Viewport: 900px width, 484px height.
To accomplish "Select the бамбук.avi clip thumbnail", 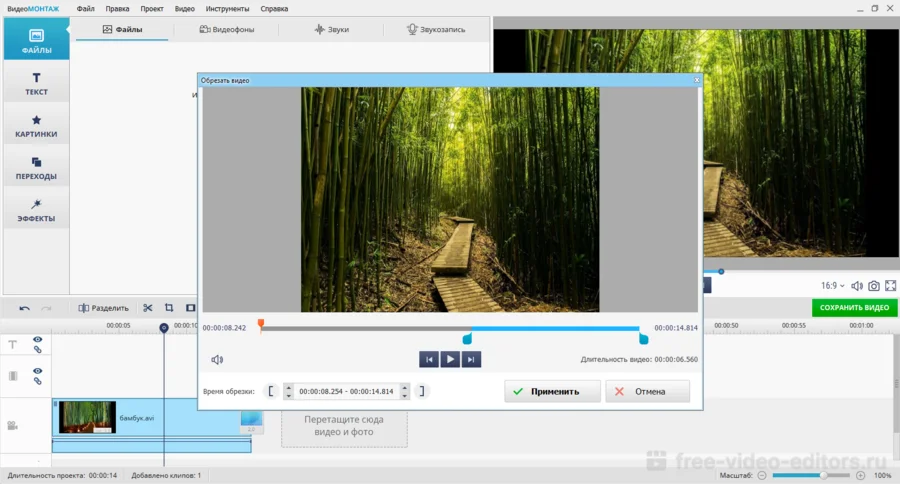I will (x=88, y=417).
